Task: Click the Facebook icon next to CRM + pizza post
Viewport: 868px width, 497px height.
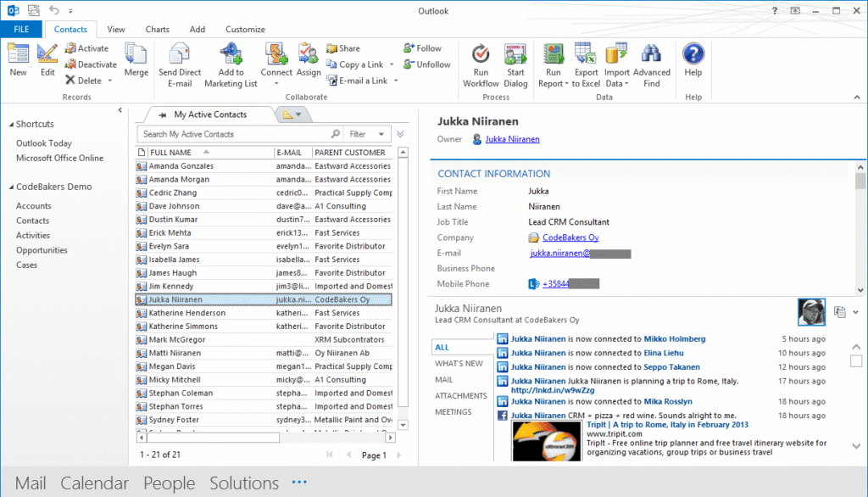Action: click(x=502, y=416)
